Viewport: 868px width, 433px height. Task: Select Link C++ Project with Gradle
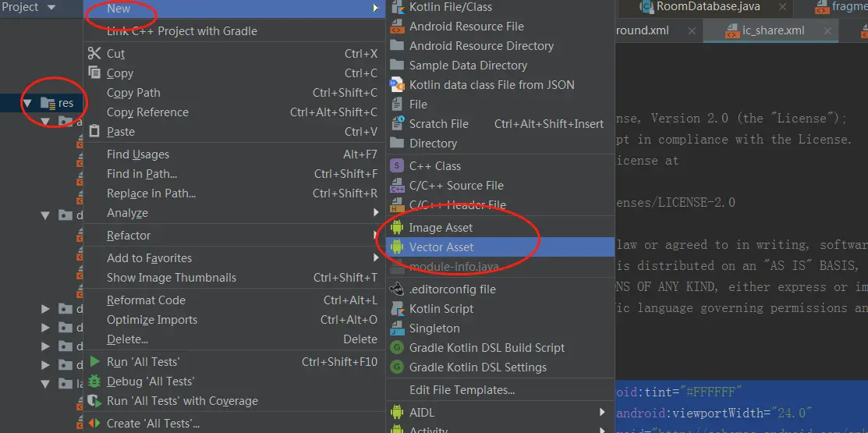click(x=234, y=31)
